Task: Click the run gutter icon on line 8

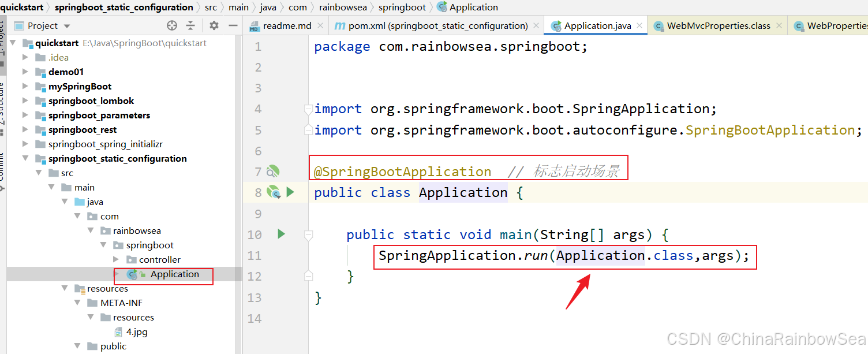Action: [290, 192]
